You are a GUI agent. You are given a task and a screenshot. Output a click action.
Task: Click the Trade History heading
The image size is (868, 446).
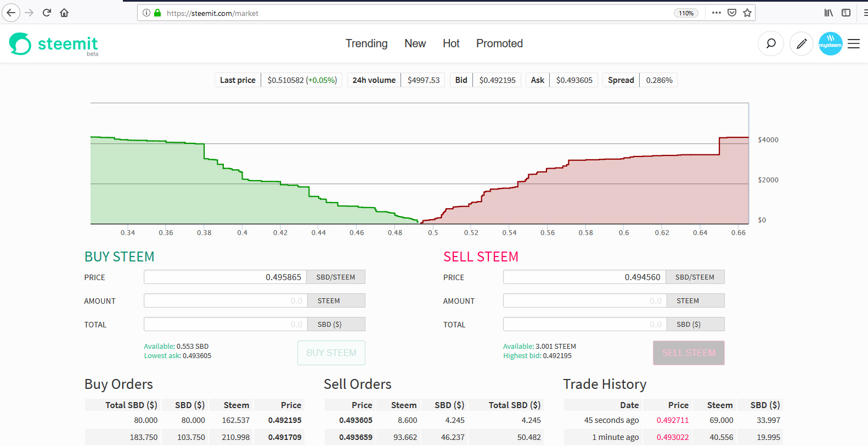tap(605, 384)
